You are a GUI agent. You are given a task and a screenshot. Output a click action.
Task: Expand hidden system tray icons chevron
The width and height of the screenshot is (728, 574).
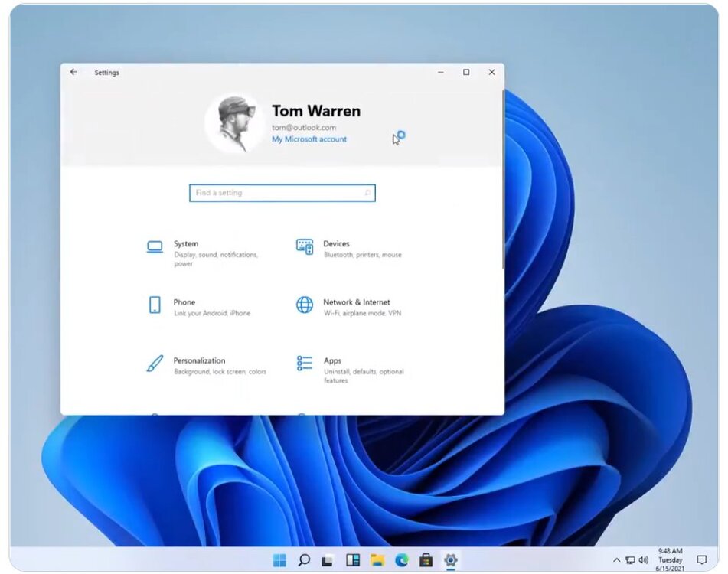coord(616,560)
